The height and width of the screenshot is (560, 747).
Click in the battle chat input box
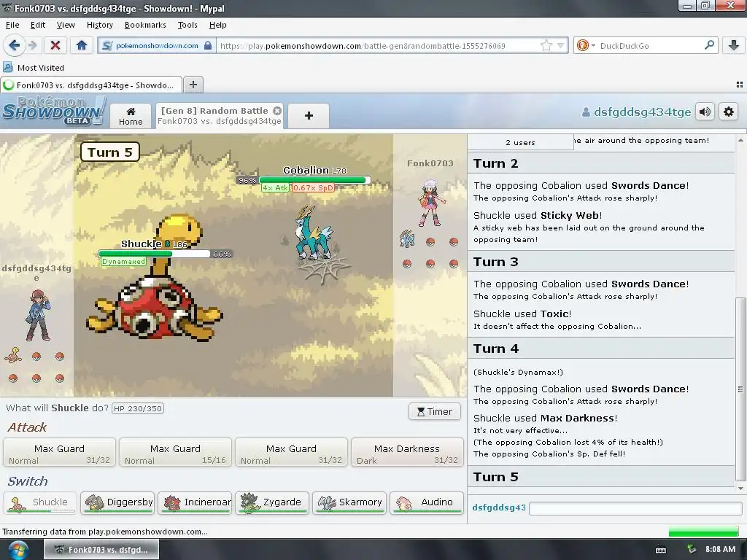(x=634, y=508)
